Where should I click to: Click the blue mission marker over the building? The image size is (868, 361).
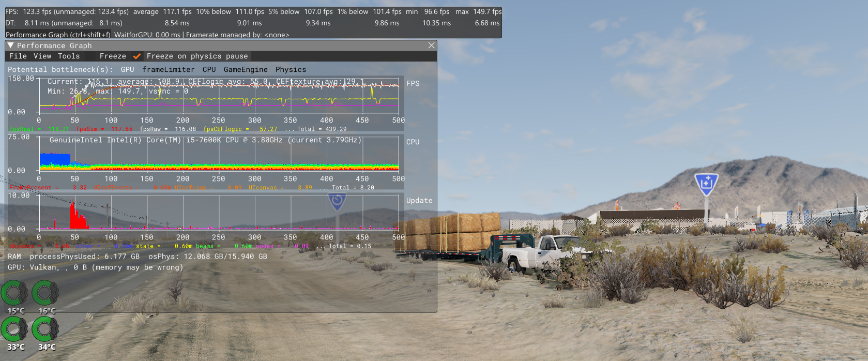click(706, 184)
